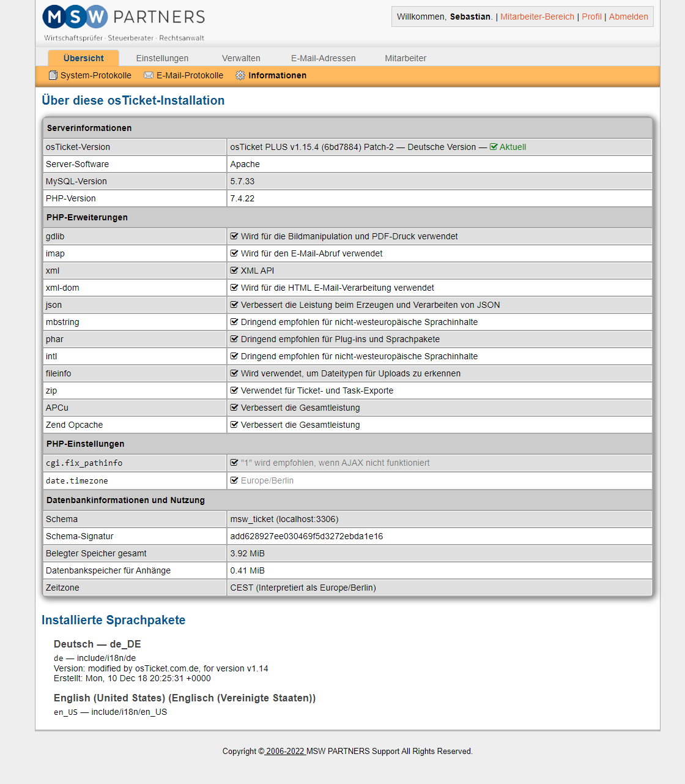This screenshot has height=784, width=685.
Task: Click the check icon in gdlib row
Action: point(234,236)
